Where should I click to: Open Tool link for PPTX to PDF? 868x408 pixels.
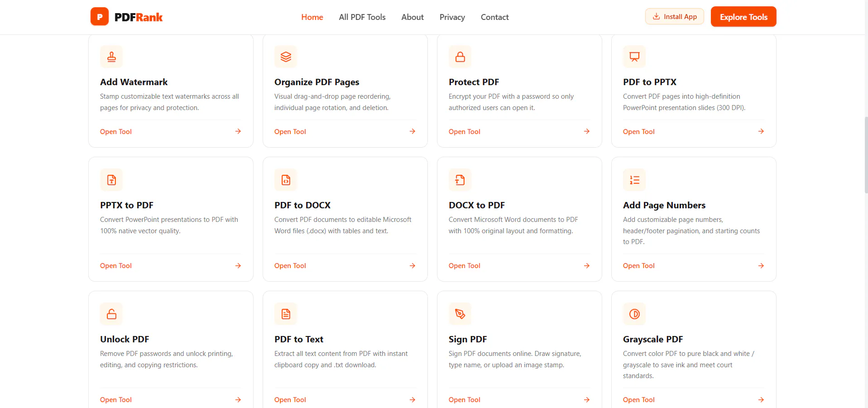pos(116,266)
